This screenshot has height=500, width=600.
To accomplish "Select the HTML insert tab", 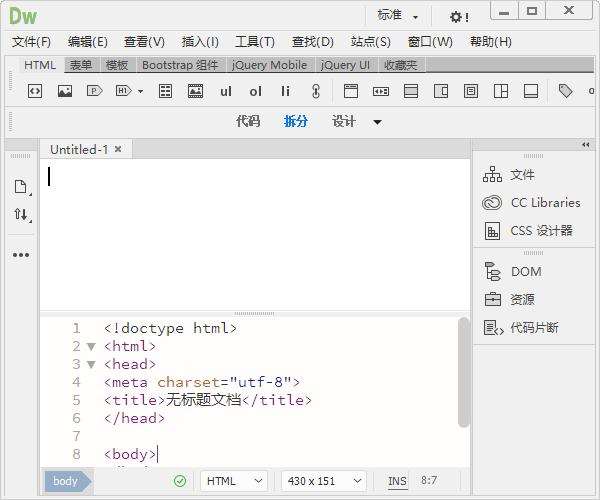I will [40, 65].
